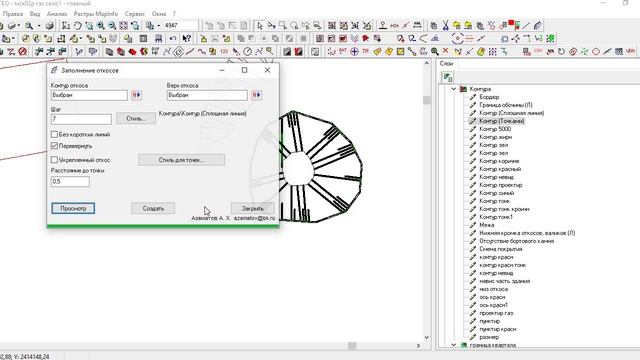The image size is (640, 360).
Task: Click the map vertical scrollbar down arrow
Action: coord(427,338)
